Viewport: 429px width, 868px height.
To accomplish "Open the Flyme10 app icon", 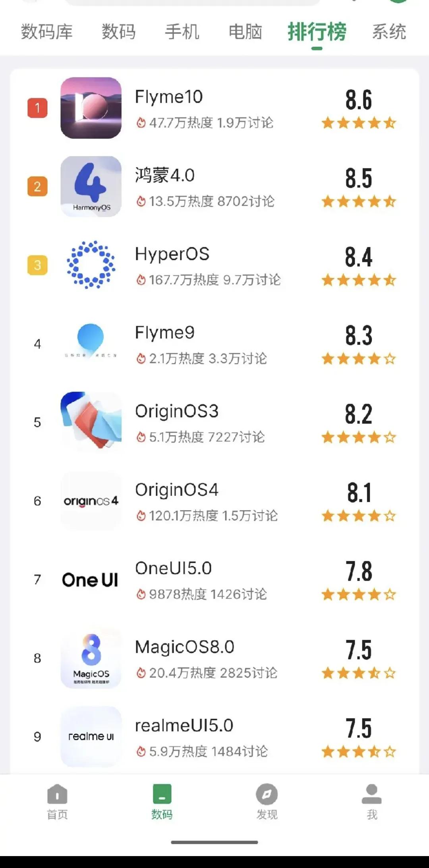I will coord(91,108).
